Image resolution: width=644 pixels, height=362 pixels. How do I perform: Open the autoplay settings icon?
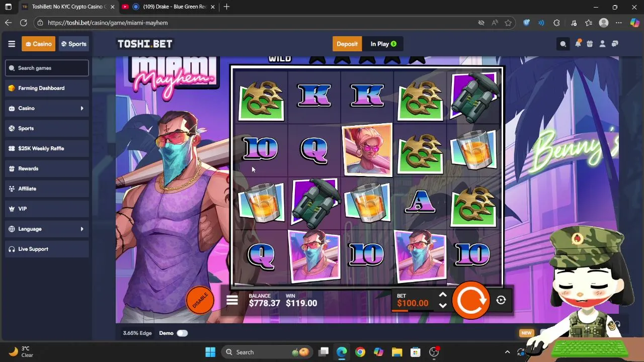click(501, 300)
